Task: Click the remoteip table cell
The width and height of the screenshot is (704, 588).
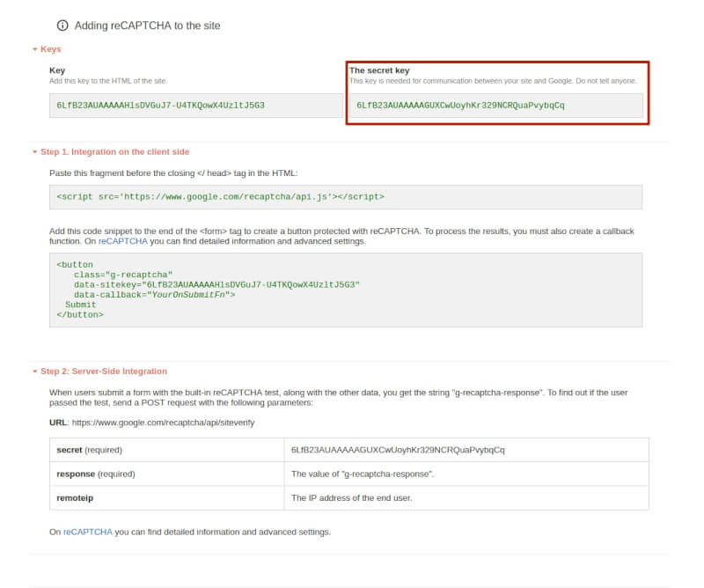Action: [166, 497]
